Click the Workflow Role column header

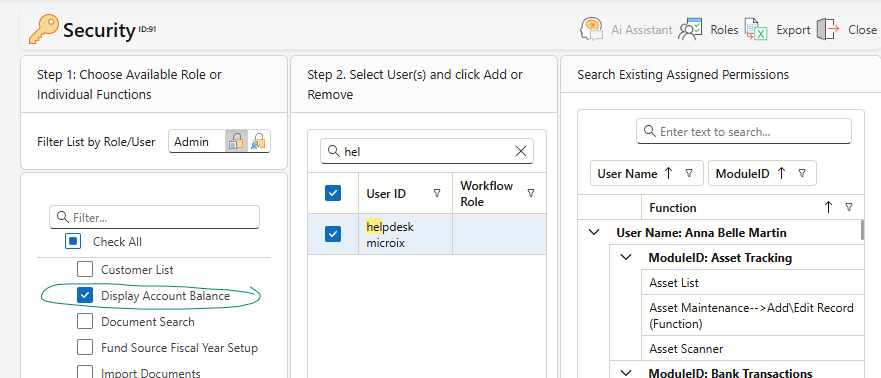click(499, 193)
